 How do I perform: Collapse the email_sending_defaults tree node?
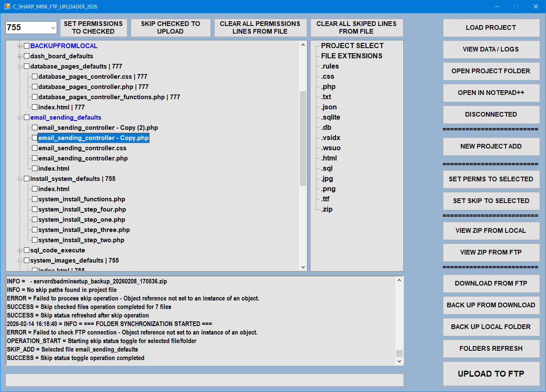[20, 117]
